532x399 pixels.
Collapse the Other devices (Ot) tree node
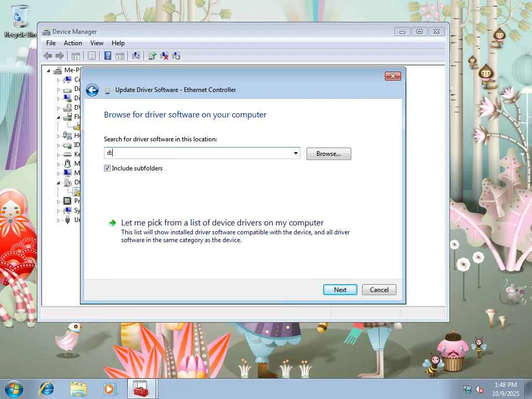(x=58, y=183)
